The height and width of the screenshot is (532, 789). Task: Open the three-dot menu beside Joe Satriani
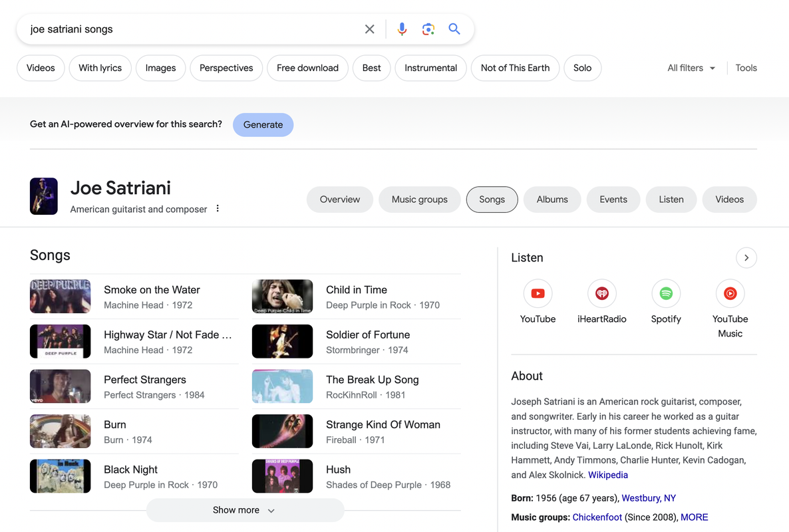click(218, 208)
